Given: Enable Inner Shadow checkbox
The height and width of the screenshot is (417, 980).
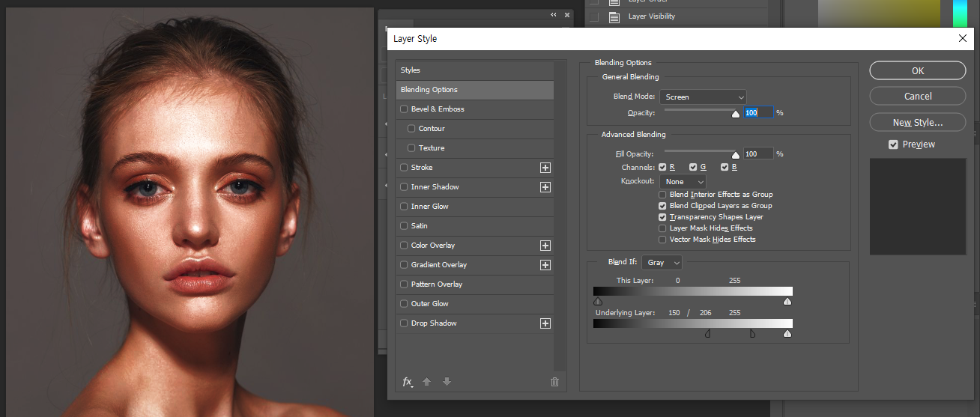Looking at the screenshot, I should (405, 187).
